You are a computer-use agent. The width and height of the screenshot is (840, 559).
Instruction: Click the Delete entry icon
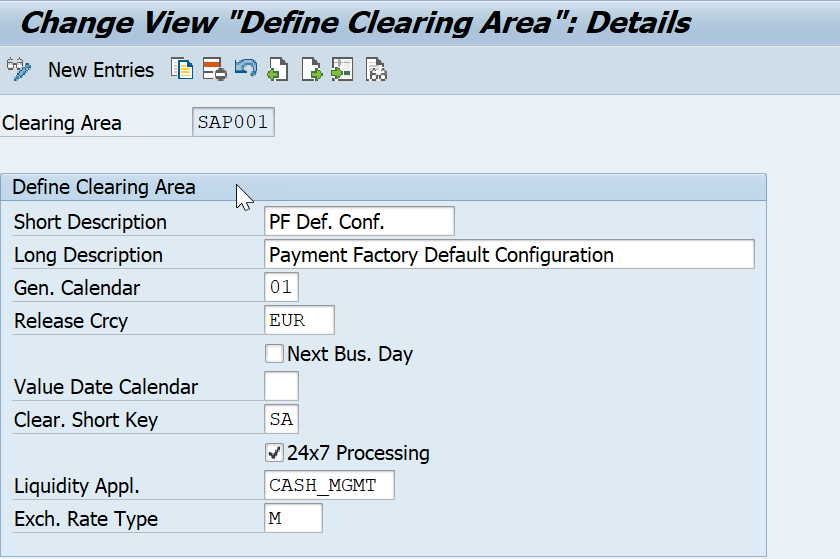214,70
